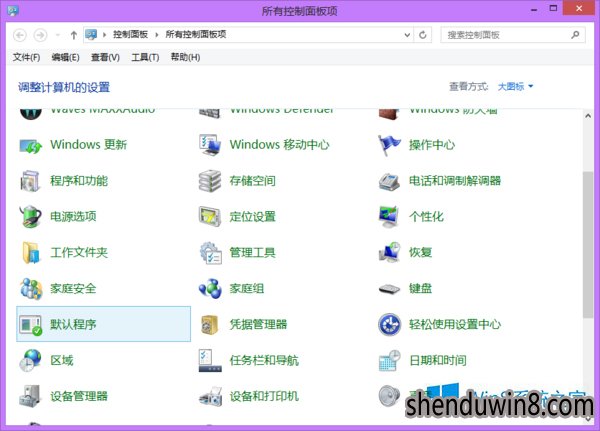Open the 个性化 text link

click(426, 217)
